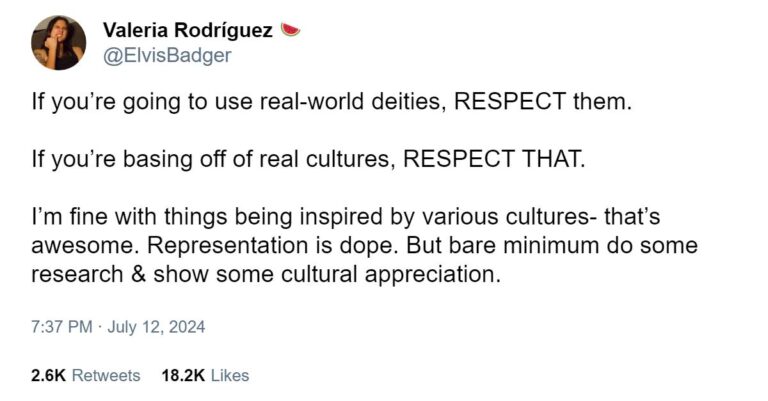Screen dimensions: 768x401
Task: Select the 'RESPECT THAT.' text
Action: 494,159
